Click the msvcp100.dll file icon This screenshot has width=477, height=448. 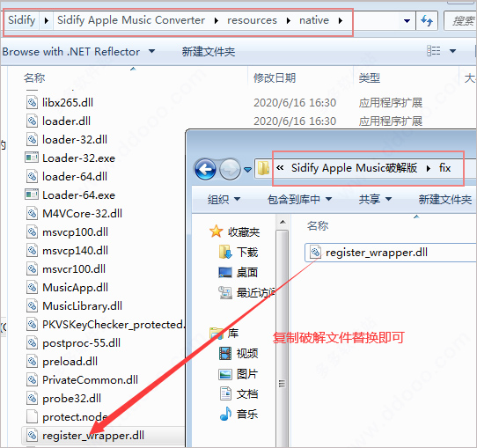pos(32,232)
